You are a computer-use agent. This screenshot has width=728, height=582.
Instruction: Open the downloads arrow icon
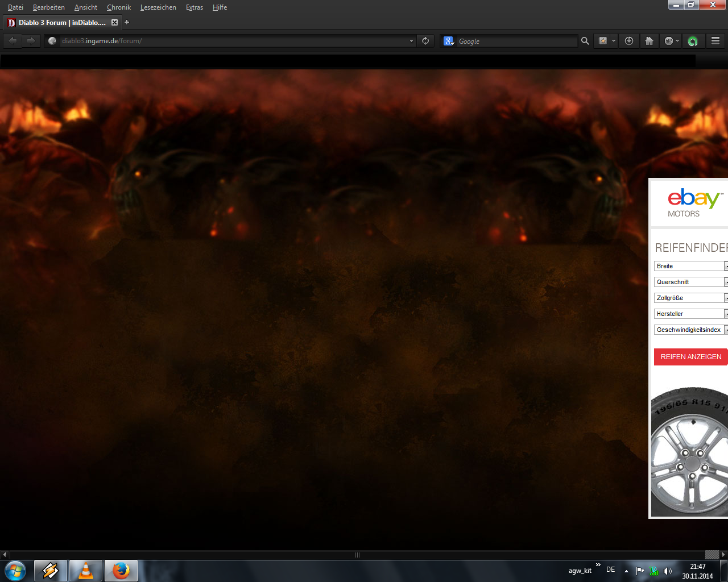(628, 41)
